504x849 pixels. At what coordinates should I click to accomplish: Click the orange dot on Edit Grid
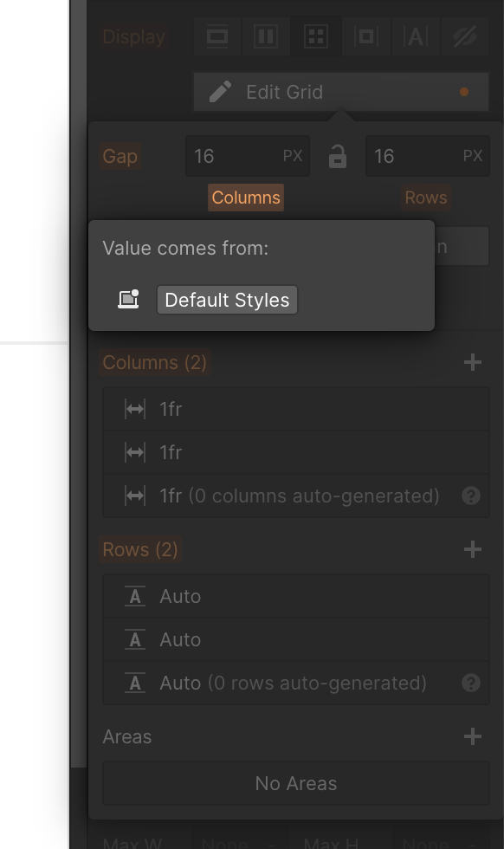[464, 90]
